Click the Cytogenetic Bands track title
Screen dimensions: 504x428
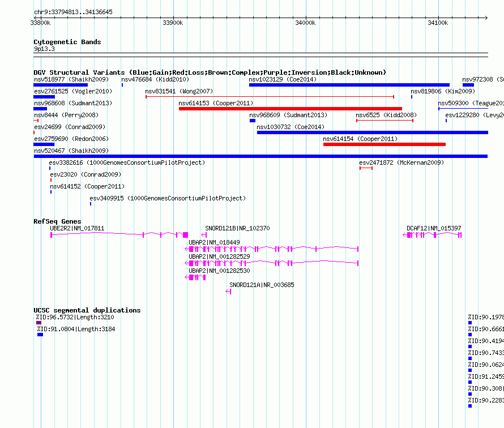pyautogui.click(x=67, y=42)
